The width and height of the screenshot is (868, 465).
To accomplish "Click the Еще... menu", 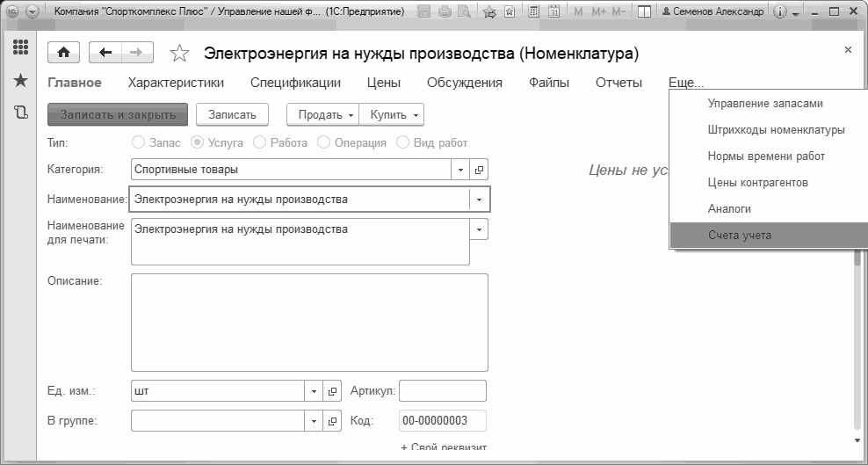I will click(x=686, y=83).
